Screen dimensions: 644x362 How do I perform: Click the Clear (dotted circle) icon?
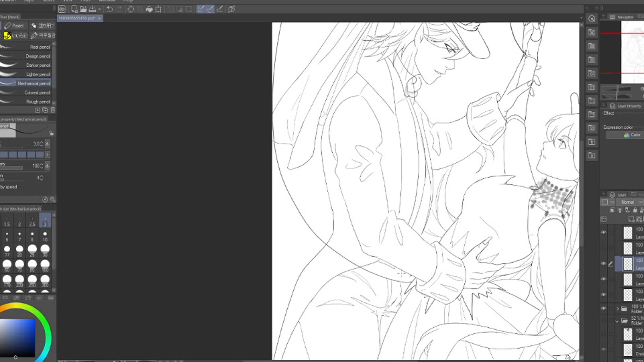point(131,9)
